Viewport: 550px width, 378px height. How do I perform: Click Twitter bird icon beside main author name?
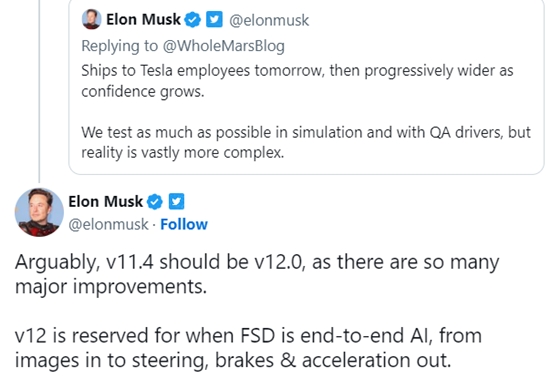point(176,202)
